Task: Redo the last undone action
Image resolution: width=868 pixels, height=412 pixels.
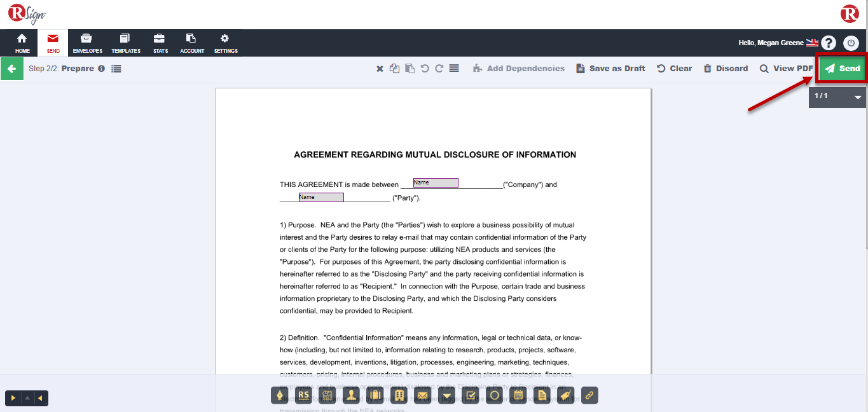Action: 439,69
